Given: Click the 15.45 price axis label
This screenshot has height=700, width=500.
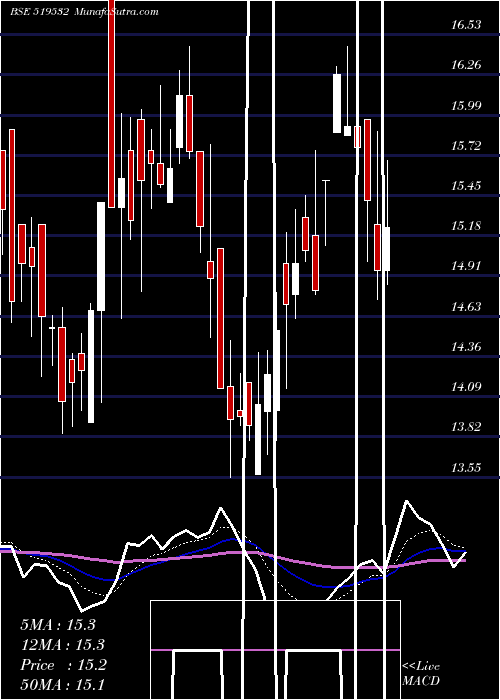Looking at the screenshot, I should click(466, 186).
